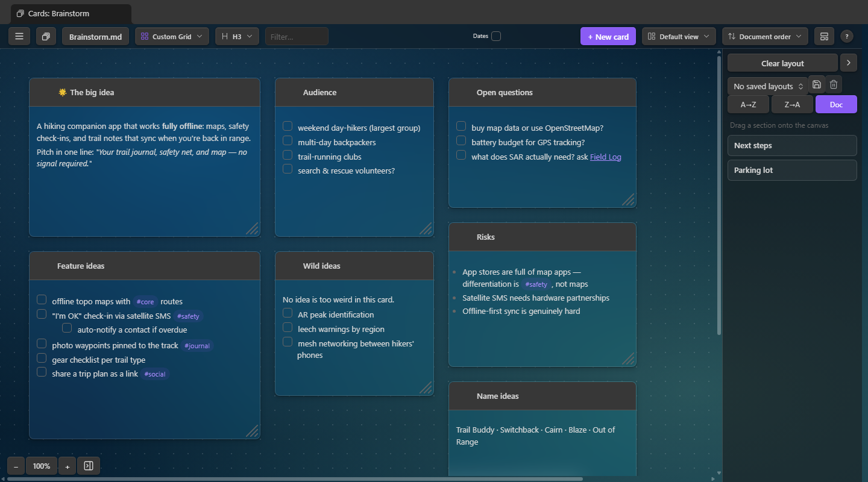
Task: Open the hamburger menu in toolbar
Action: click(x=19, y=36)
